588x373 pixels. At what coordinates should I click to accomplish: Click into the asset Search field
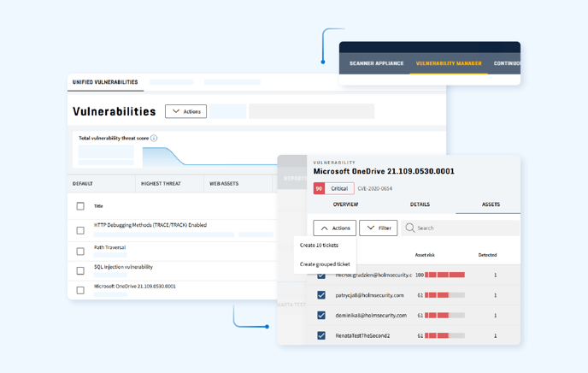pyautogui.click(x=460, y=228)
